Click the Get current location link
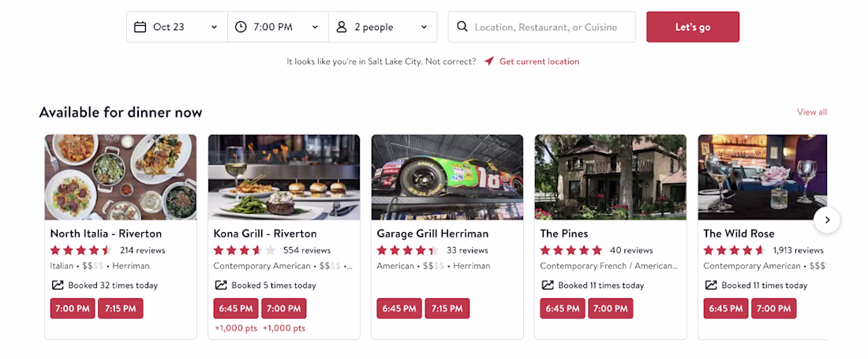 [x=539, y=62]
